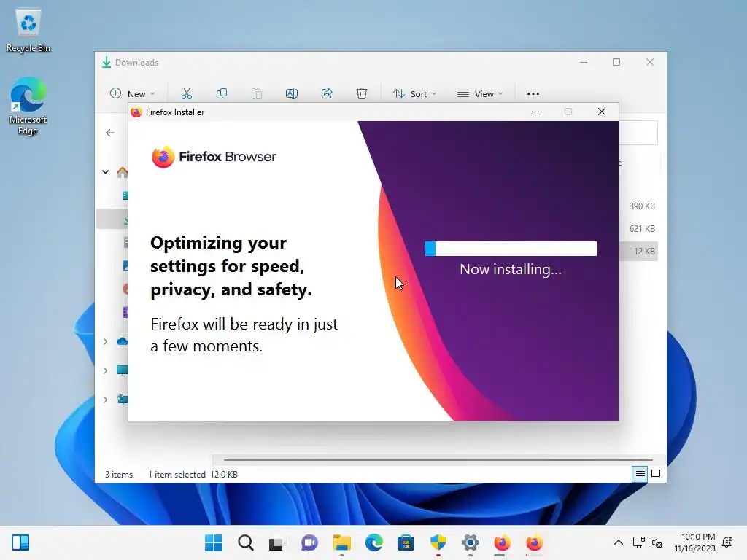Open taskbar Search
The image size is (747, 560).
click(x=246, y=542)
